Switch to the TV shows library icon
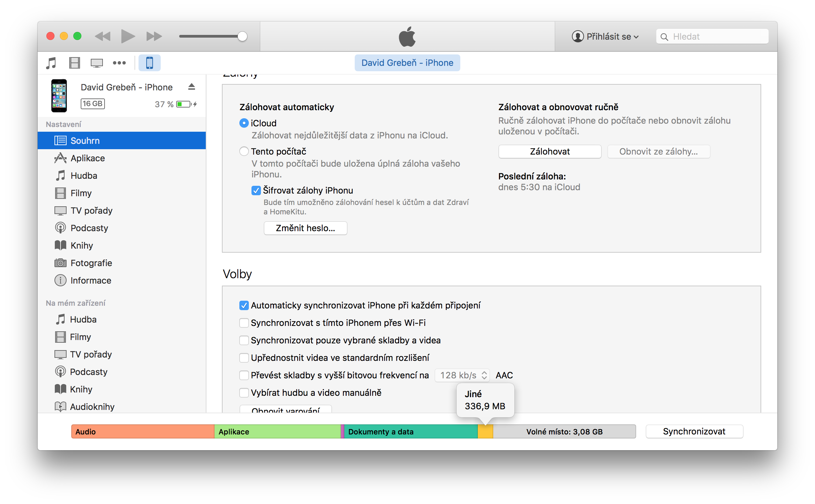 tap(97, 63)
